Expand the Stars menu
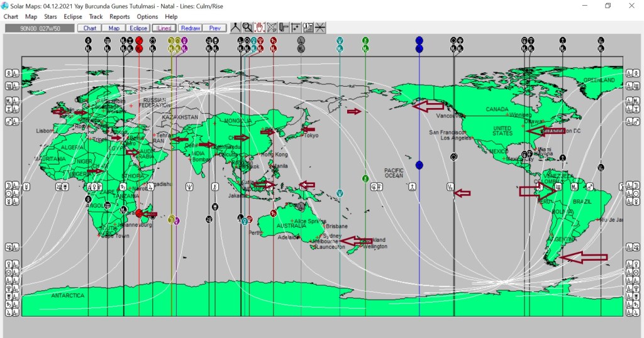 tap(50, 16)
